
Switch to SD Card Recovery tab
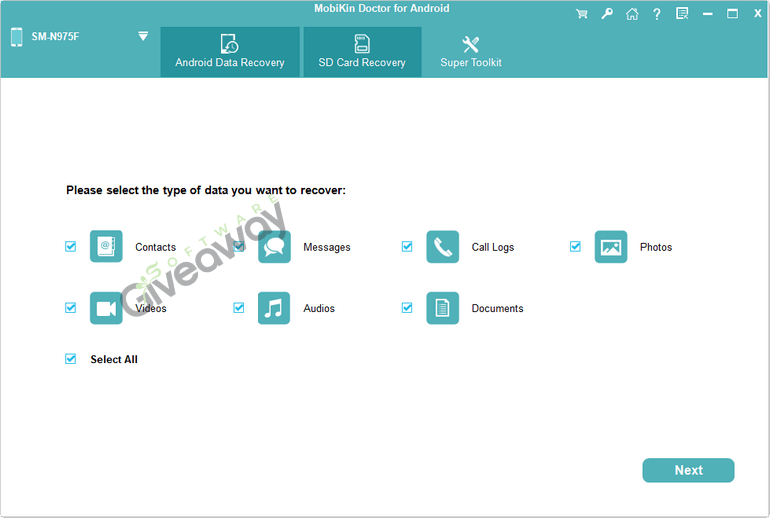362,52
